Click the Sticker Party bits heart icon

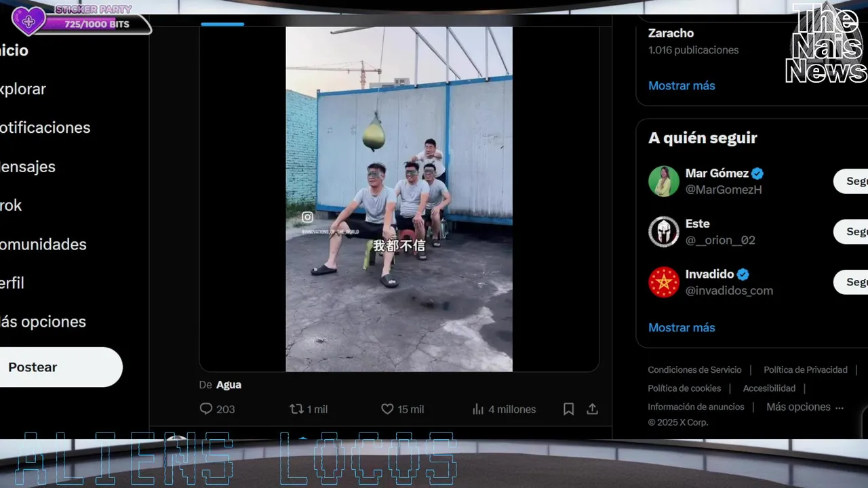click(28, 21)
